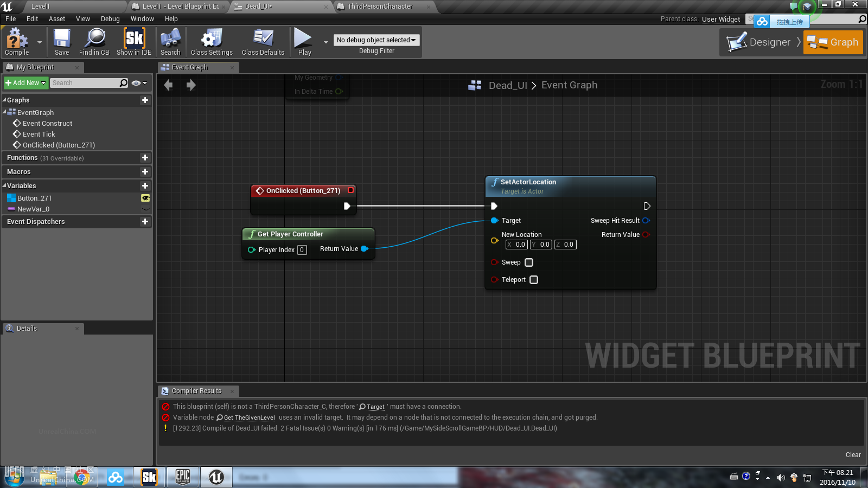Click the volume tray icon
This screenshot has height=488, width=868.
click(781, 478)
